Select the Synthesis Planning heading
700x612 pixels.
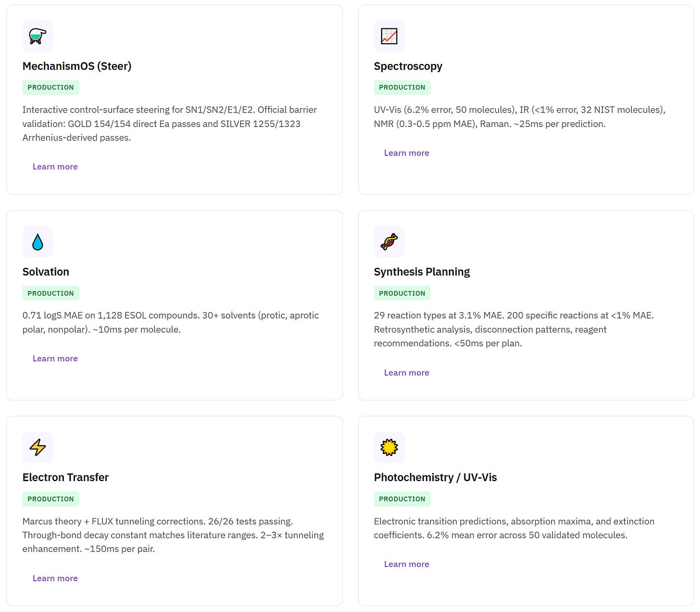point(422,272)
